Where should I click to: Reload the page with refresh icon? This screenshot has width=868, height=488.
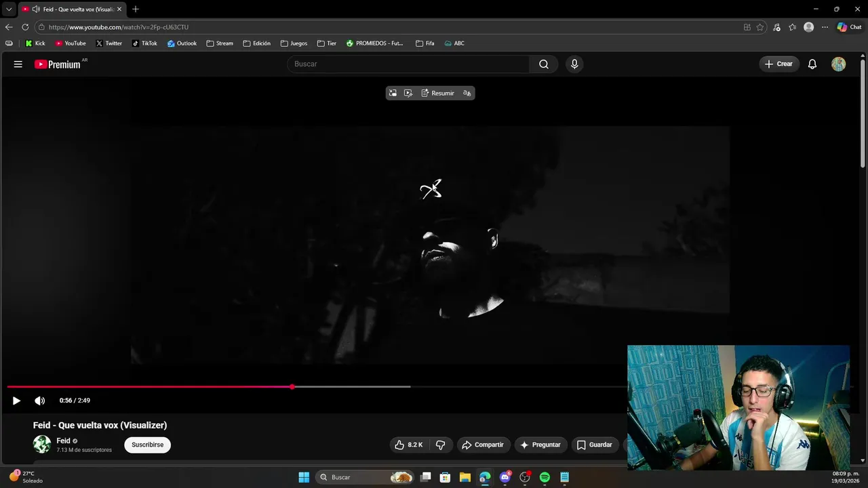pos(25,27)
